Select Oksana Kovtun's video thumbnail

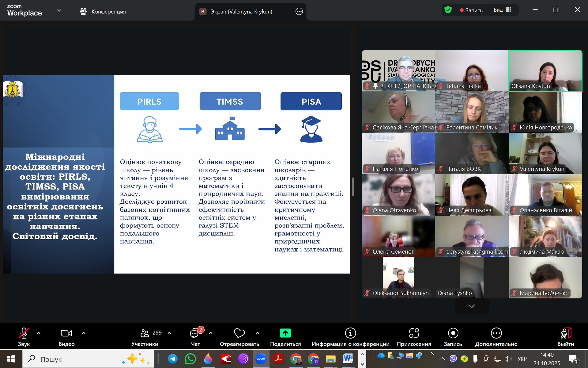click(x=545, y=71)
